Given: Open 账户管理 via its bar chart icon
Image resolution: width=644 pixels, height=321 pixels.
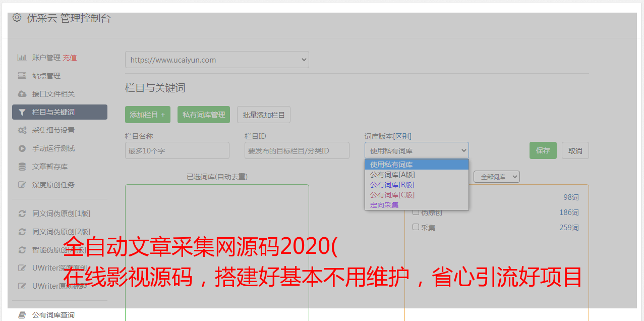Looking at the screenshot, I should (22, 58).
